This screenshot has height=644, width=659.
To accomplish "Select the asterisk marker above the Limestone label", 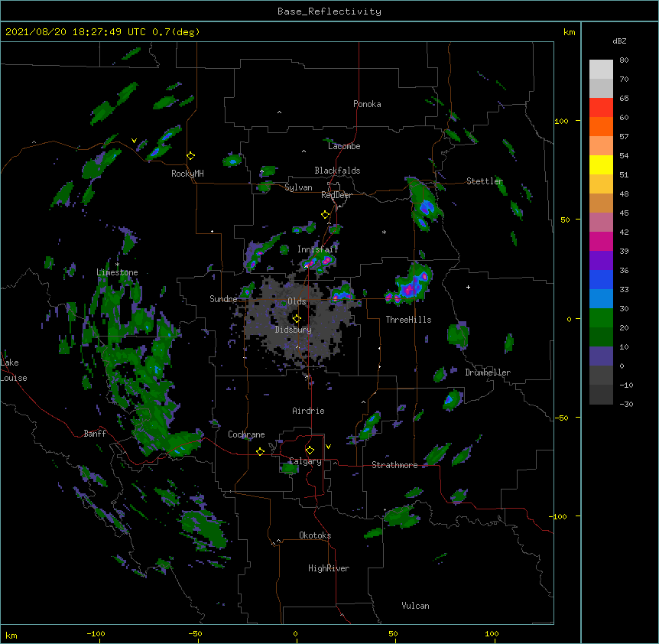I will pos(117,265).
